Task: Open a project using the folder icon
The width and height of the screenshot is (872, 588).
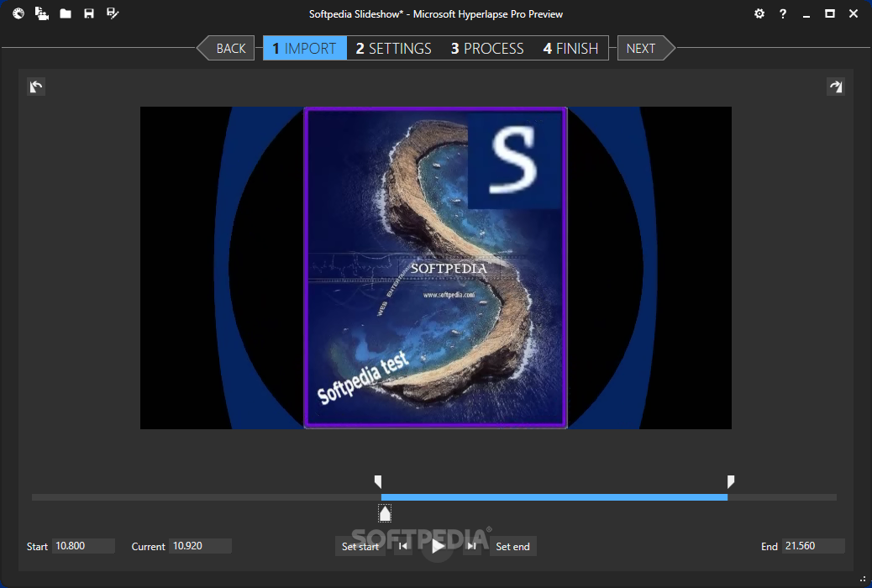Action: 66,13
